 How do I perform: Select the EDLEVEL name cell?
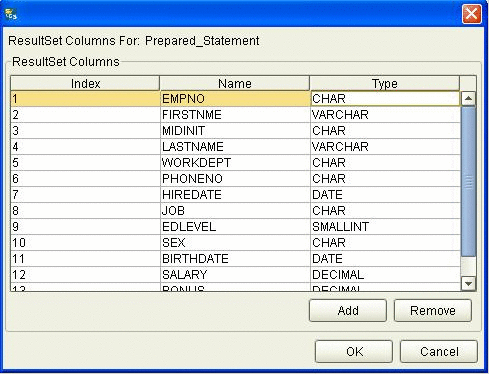(x=235, y=227)
